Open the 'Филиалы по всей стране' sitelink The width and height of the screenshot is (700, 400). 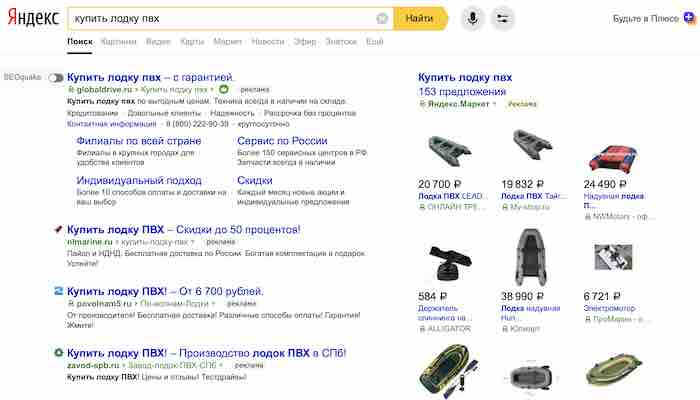click(x=139, y=141)
